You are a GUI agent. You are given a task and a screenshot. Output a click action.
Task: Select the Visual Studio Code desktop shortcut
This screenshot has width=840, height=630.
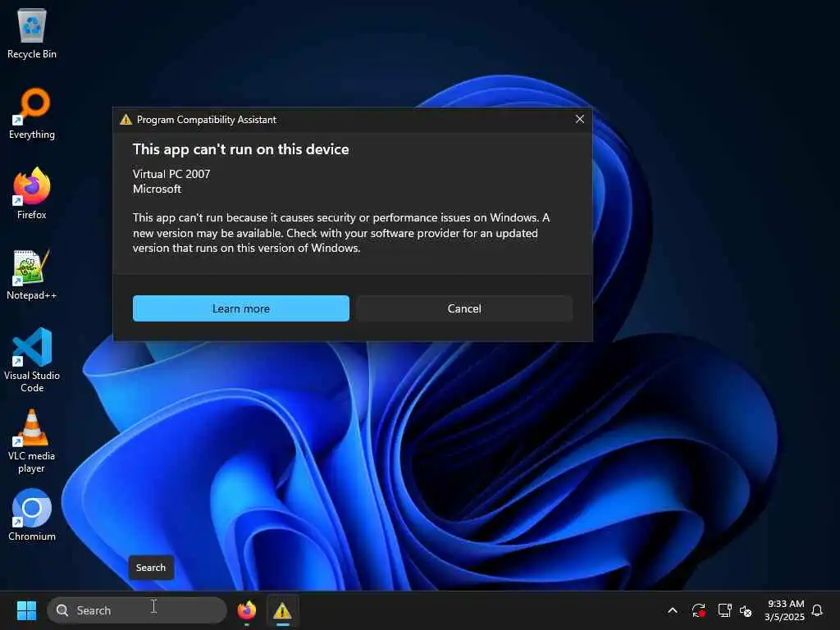tap(32, 360)
